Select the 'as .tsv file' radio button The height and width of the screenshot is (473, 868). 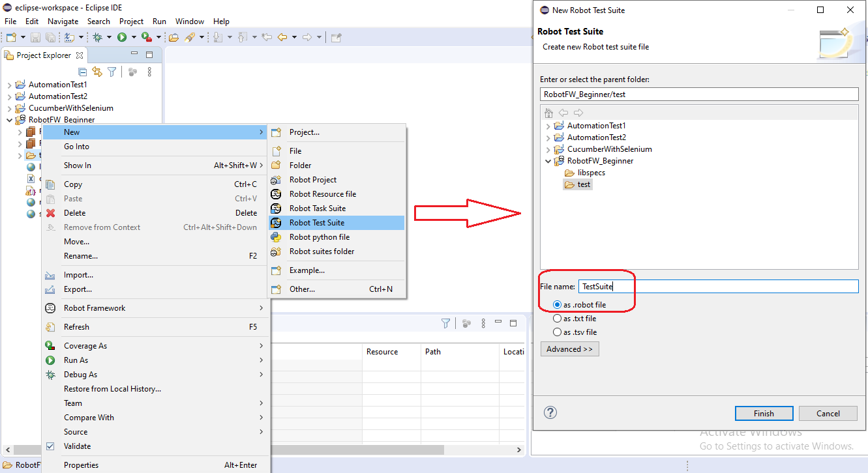(557, 332)
